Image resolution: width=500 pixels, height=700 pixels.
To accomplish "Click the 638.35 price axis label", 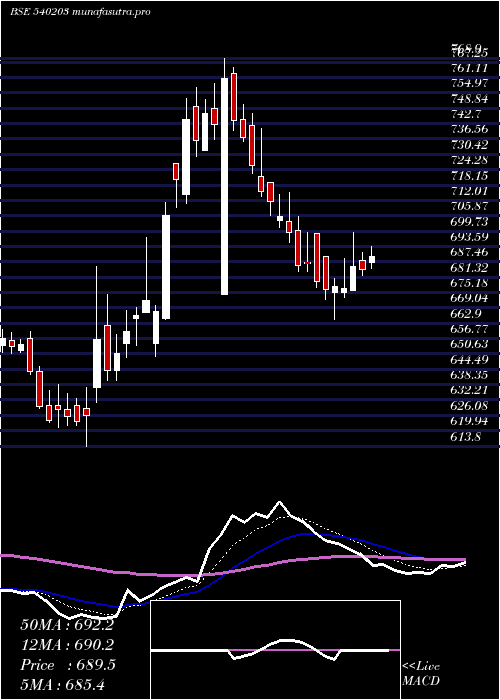I will (x=469, y=374).
